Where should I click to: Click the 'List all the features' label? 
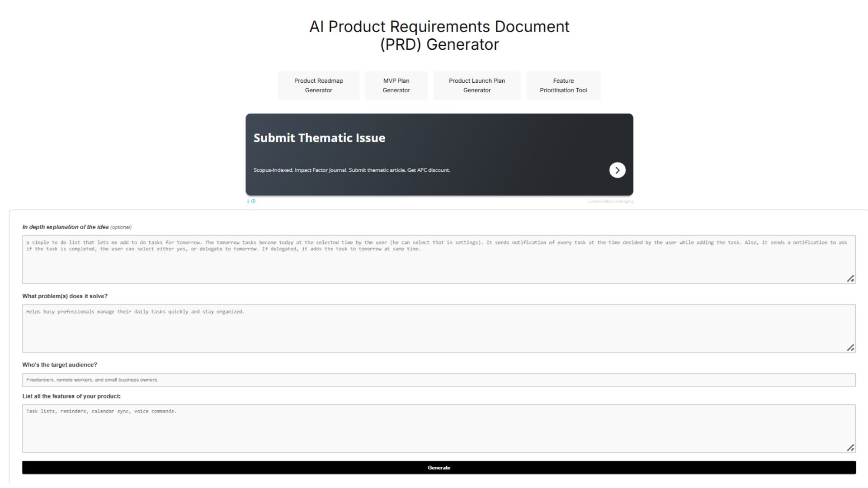[x=71, y=396]
